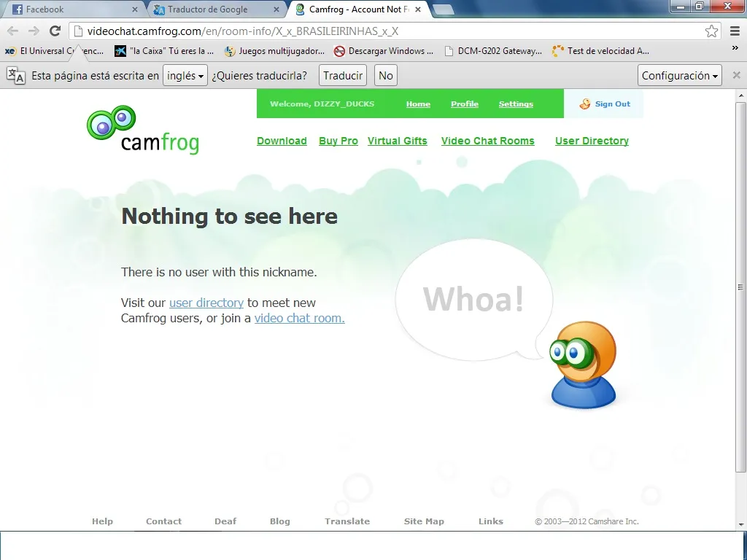Close the translation bar
The height and width of the screenshot is (560, 747).
(x=736, y=75)
